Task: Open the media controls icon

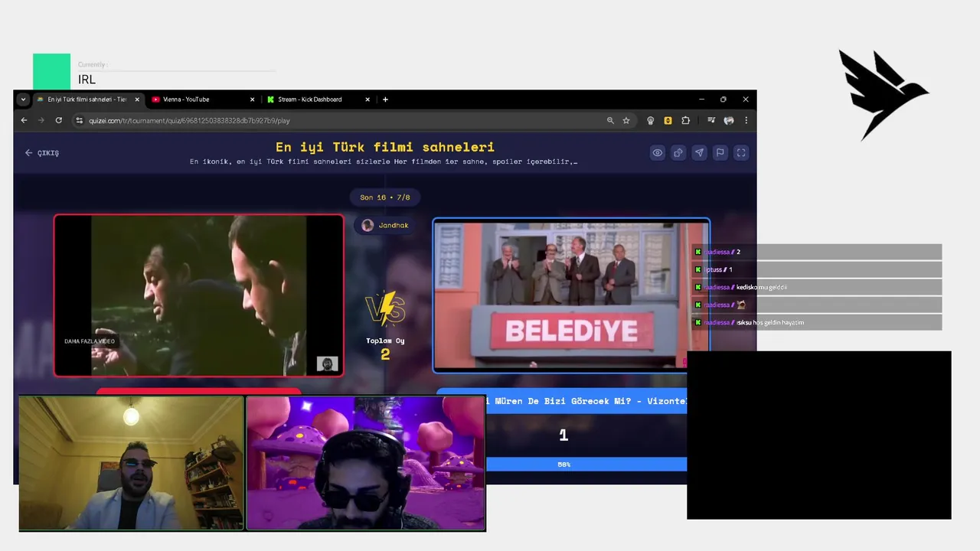Action: pos(711,120)
